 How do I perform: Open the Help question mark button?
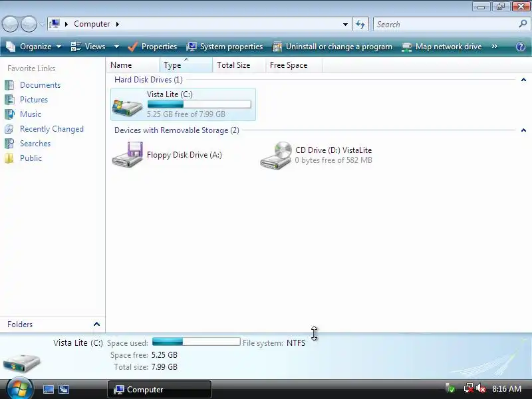pyautogui.click(x=521, y=47)
